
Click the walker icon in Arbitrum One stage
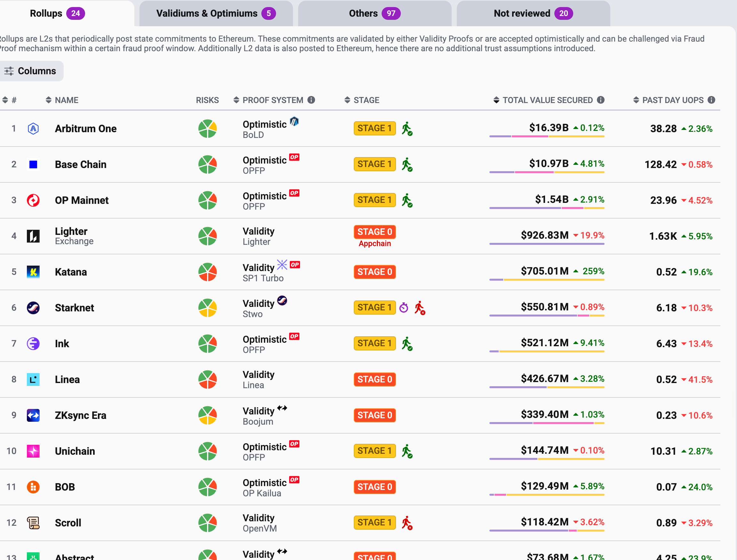[407, 129]
